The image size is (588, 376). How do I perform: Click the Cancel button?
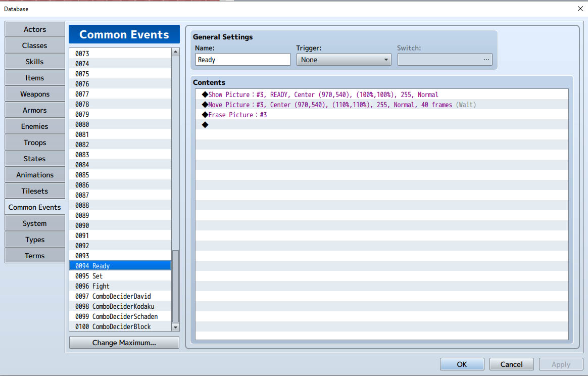(512, 364)
